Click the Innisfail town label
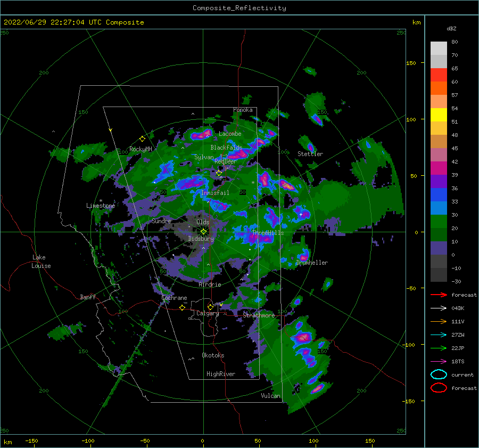This screenshot has height=448, width=479. point(215,193)
